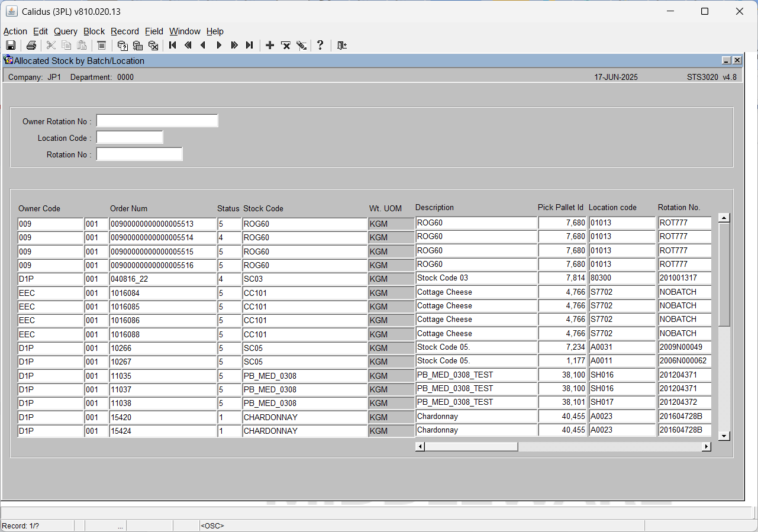Click stock code CHARDONNAY for order 15420
758x532 pixels.
click(x=305, y=417)
